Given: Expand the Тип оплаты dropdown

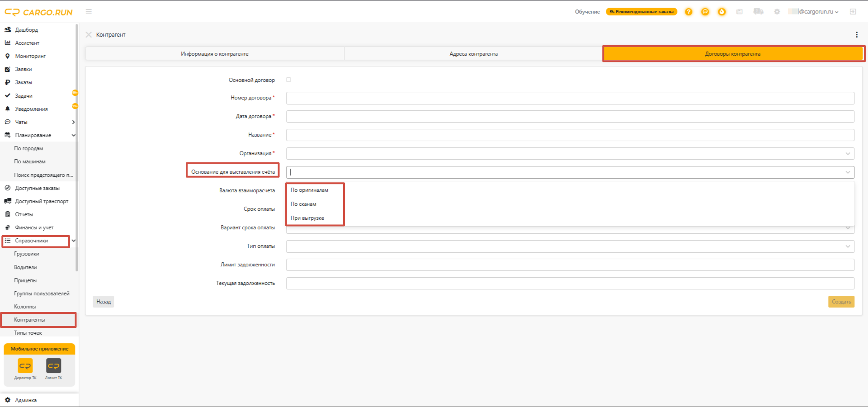Looking at the screenshot, I should tap(570, 246).
